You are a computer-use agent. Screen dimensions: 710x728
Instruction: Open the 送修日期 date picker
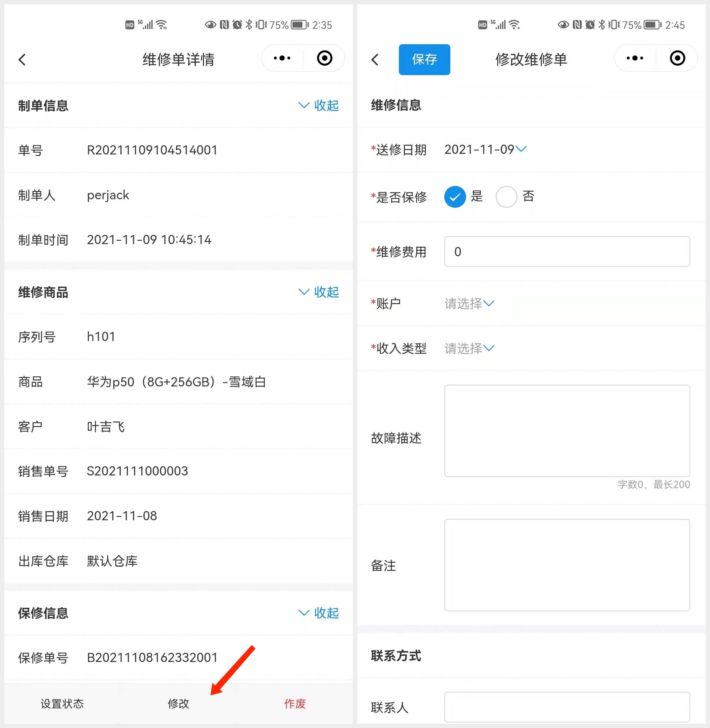(x=485, y=150)
